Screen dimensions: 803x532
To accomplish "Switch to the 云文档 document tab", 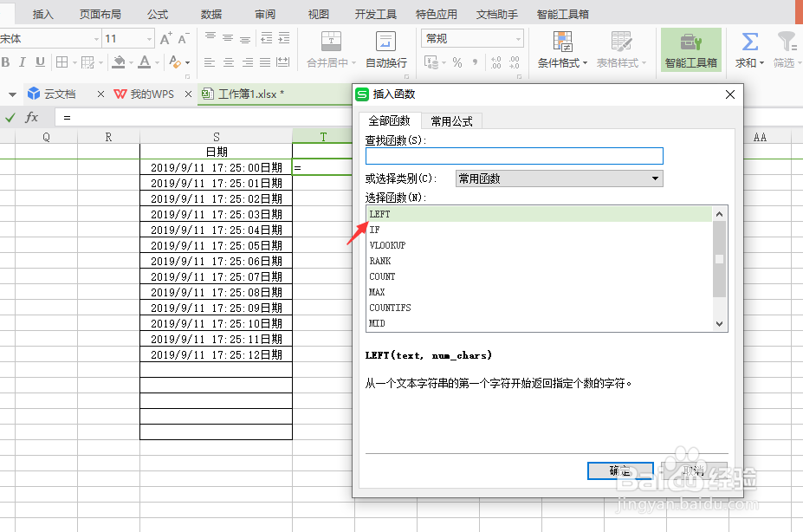I will pyautogui.click(x=60, y=94).
